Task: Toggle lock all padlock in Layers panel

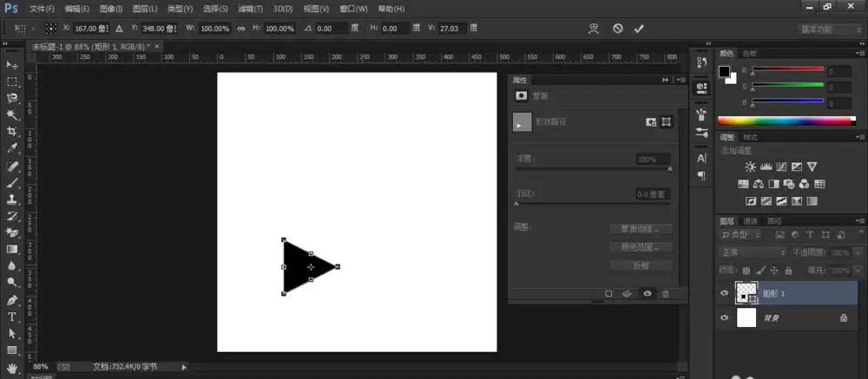Action: click(x=788, y=271)
